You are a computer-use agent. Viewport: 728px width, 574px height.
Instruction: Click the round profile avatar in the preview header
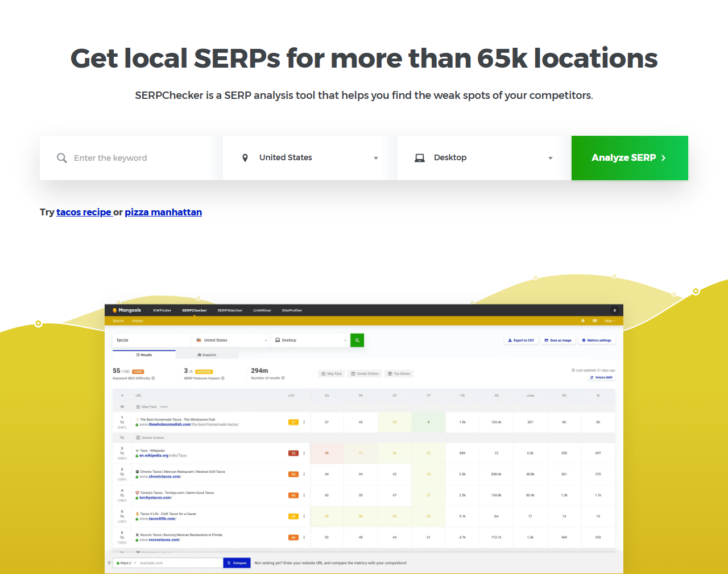point(614,310)
